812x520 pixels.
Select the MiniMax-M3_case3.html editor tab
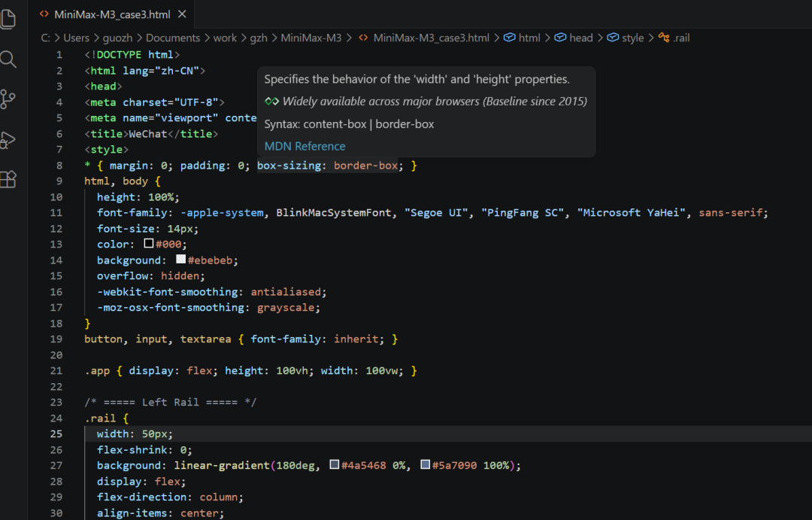[x=112, y=14]
